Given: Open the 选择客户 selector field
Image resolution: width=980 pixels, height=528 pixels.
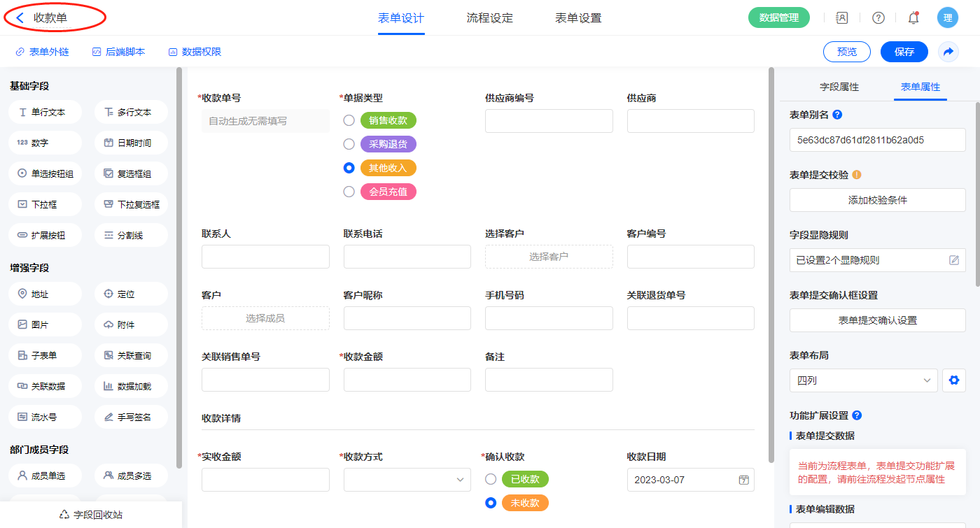Looking at the screenshot, I should (x=548, y=257).
